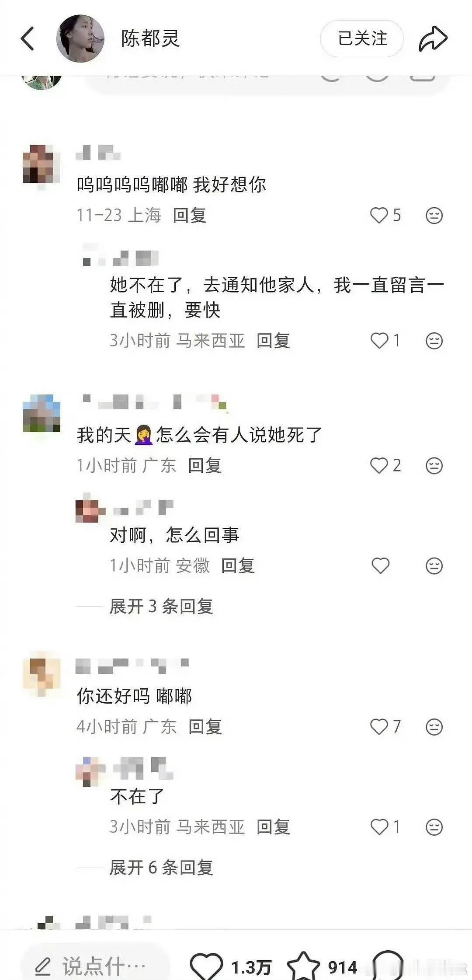
Task: Toggle the 已关注 follow button
Action: pyautogui.click(x=362, y=38)
